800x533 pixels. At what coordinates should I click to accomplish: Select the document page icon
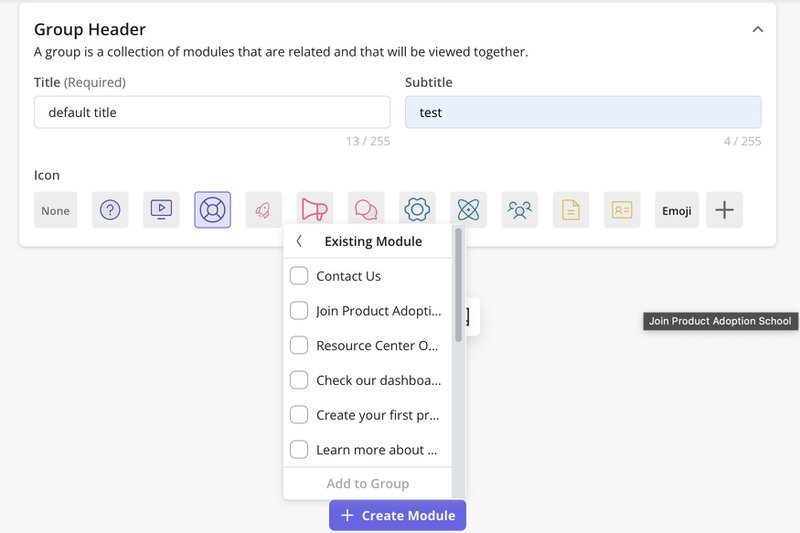tap(571, 210)
